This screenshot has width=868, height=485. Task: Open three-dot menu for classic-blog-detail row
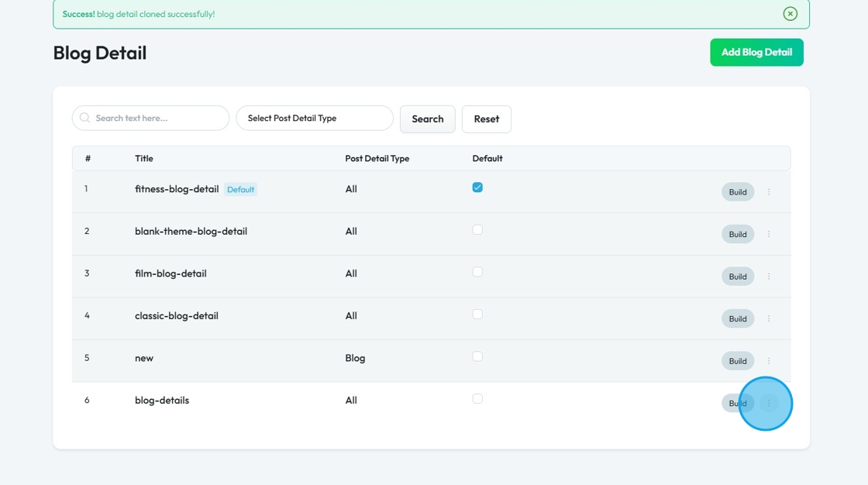[x=769, y=318]
